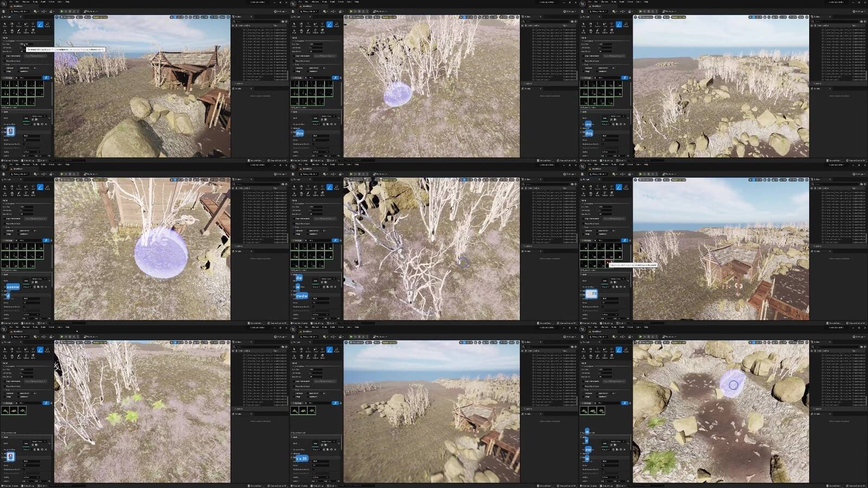This screenshot has width=868, height=488.
Task: Open the Scaling dropdown in the white-branches closeup editor
Action: [320, 315]
